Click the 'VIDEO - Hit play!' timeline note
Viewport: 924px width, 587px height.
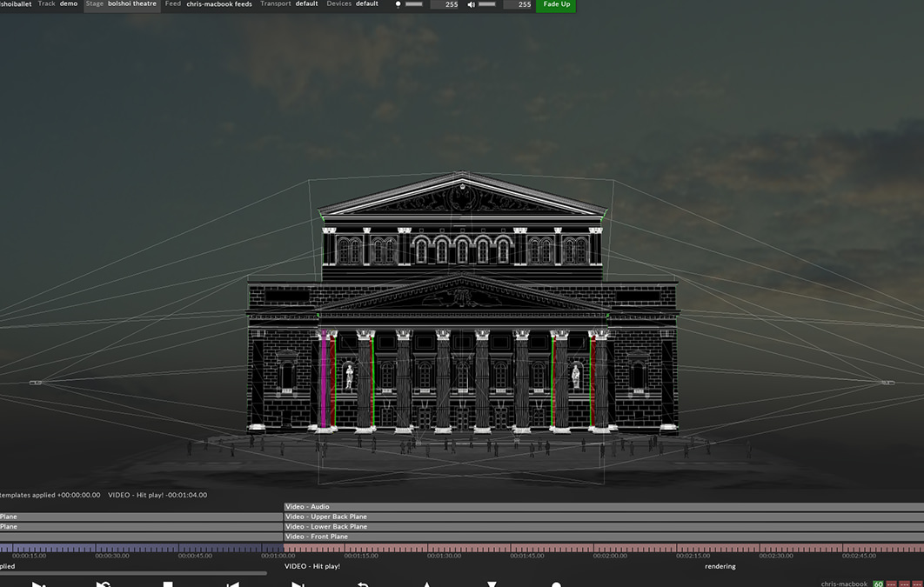[312, 566]
